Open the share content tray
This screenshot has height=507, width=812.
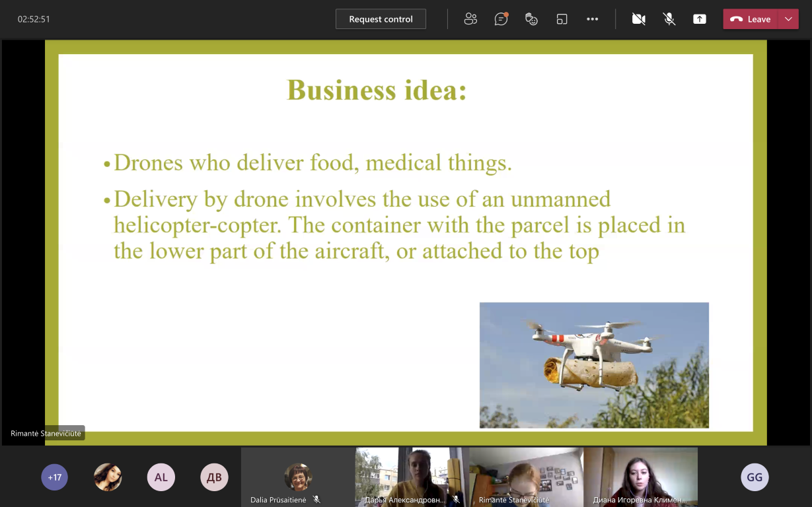pyautogui.click(x=700, y=19)
